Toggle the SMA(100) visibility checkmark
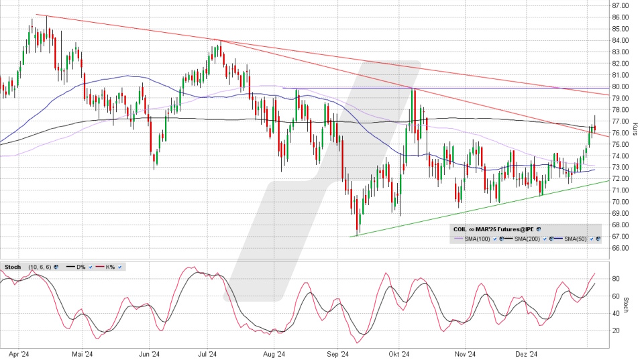The image size is (644, 362). (495, 239)
